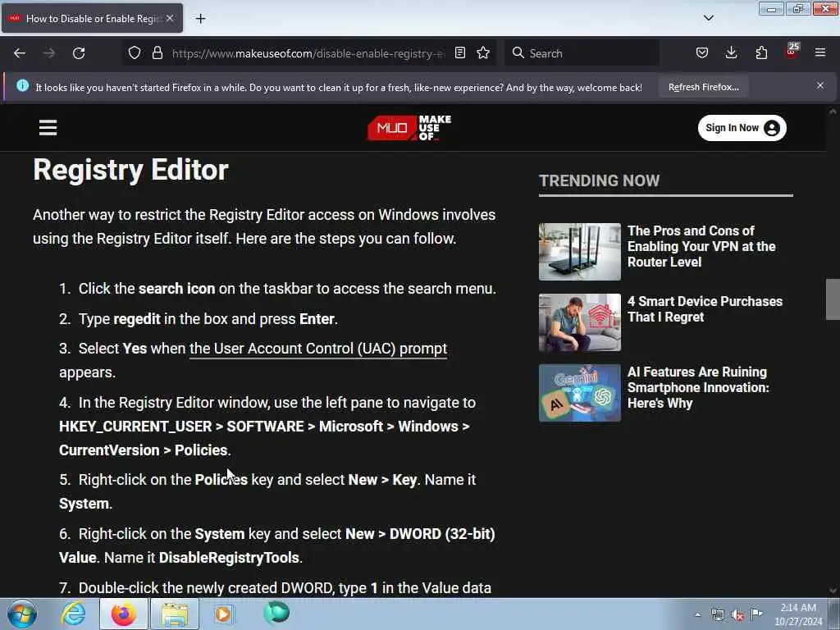Open VPN at Router Level article
The image size is (840, 630).
pos(701,246)
